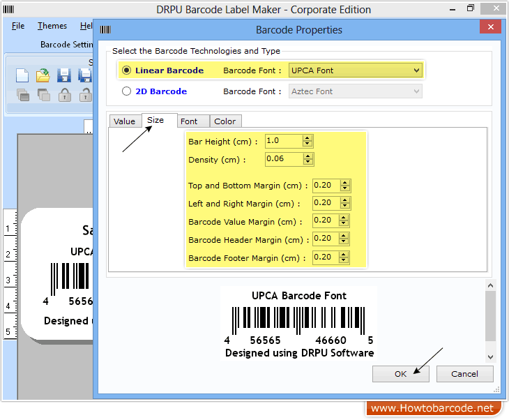Click the dialog resize grip corner
This screenshot has height=420, width=509.
(x=496, y=389)
